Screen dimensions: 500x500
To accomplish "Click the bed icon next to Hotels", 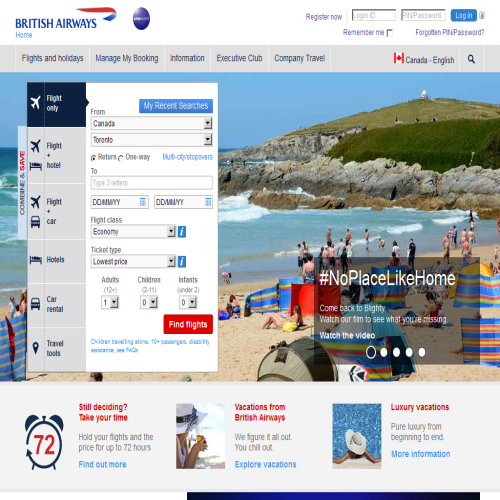I will click(x=36, y=260).
